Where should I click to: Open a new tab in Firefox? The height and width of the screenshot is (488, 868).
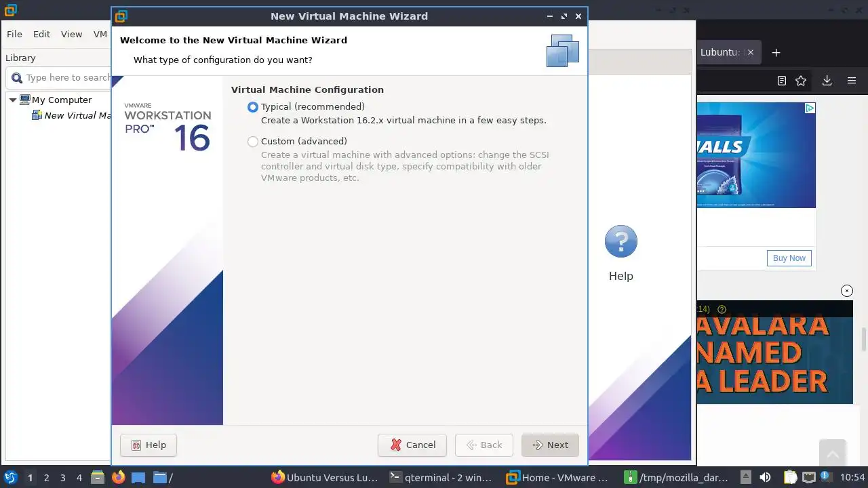pyautogui.click(x=776, y=52)
